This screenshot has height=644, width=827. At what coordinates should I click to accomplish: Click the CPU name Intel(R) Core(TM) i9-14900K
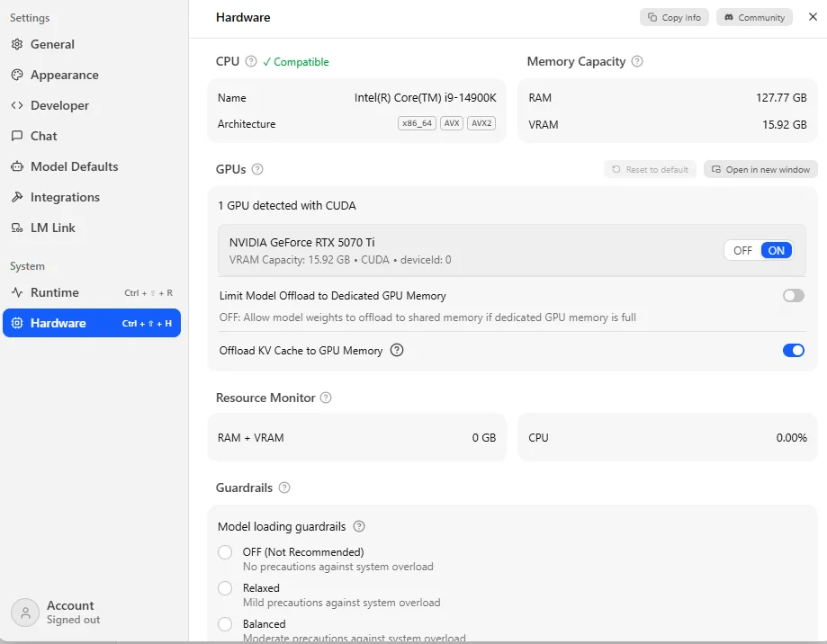click(425, 98)
